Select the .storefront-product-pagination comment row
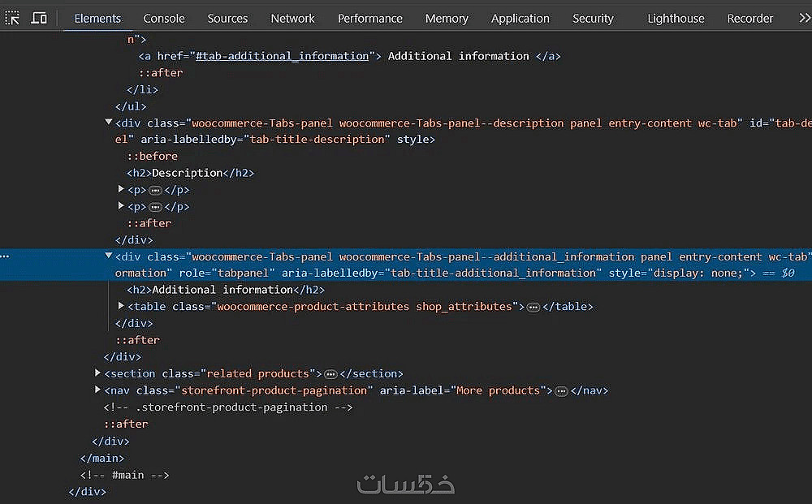This screenshot has height=504, width=812. point(228,407)
